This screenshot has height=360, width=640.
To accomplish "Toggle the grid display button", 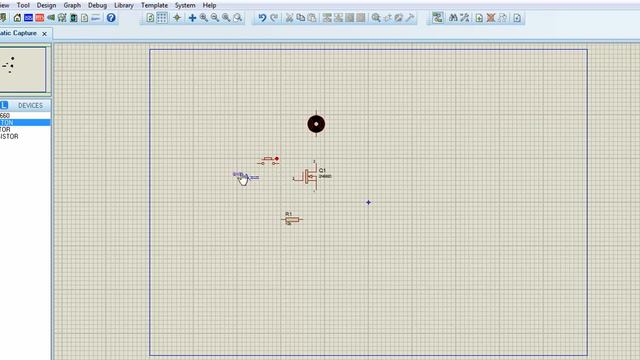I will 162,18.
